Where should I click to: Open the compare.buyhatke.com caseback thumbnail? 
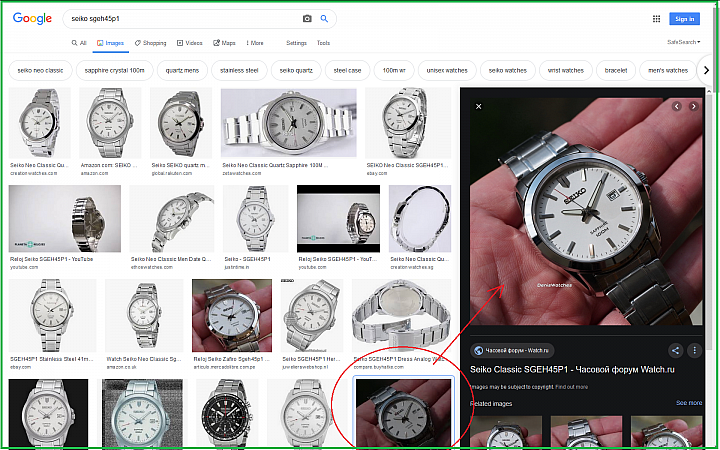tap(402, 316)
